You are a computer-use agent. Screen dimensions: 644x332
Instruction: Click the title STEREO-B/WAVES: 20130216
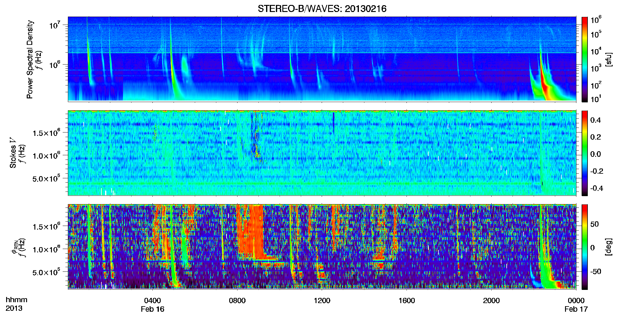322,9
